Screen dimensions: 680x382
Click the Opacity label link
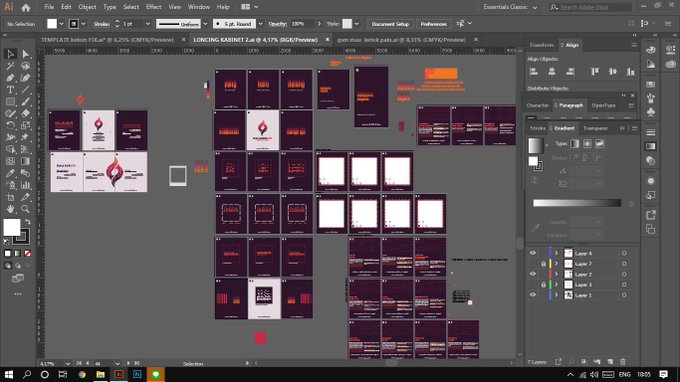[278, 24]
